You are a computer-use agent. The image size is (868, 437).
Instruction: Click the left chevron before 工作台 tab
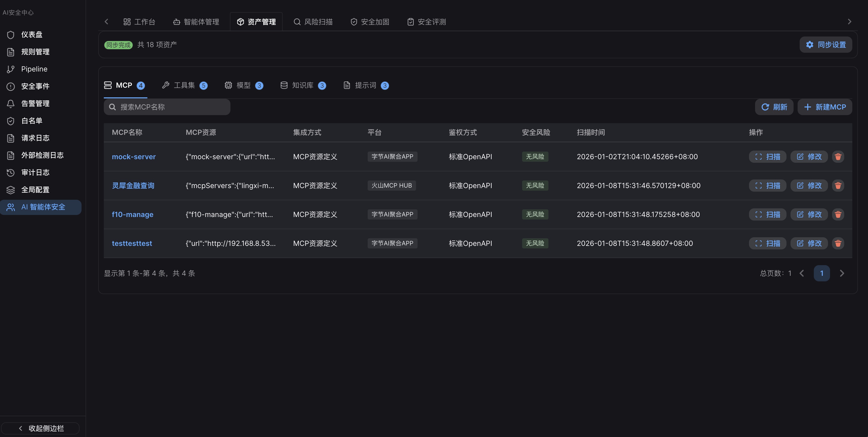(107, 21)
